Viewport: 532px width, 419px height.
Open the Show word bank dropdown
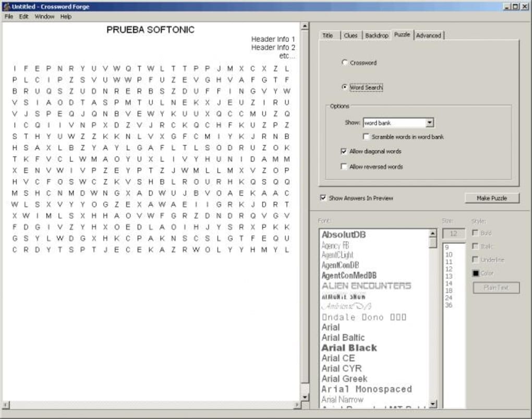(x=430, y=122)
